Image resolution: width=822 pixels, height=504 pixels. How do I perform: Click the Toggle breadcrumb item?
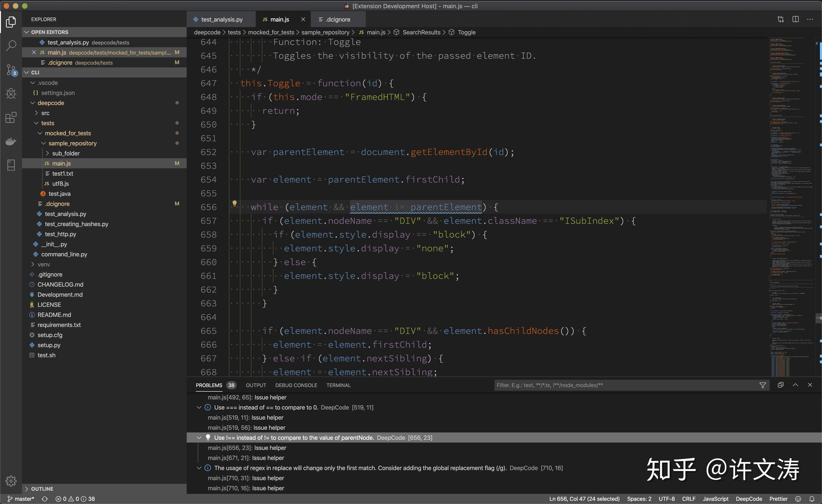pyautogui.click(x=466, y=32)
